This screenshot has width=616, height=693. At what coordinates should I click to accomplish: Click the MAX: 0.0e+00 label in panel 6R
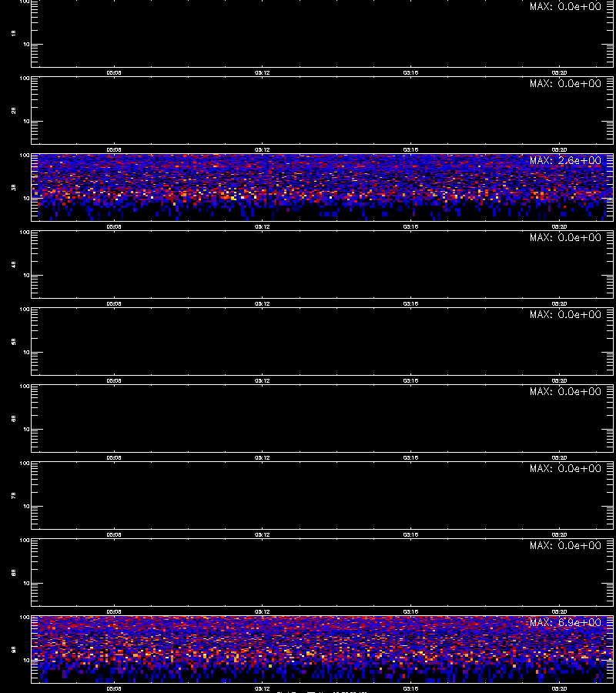tap(565, 391)
